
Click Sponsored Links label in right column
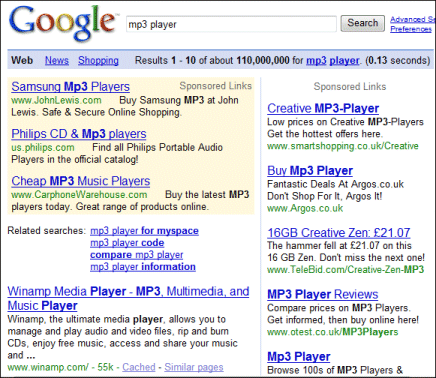pos(350,87)
